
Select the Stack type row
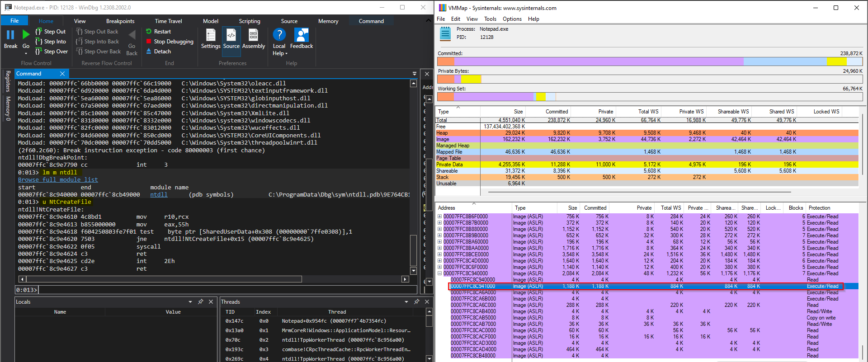(647, 177)
